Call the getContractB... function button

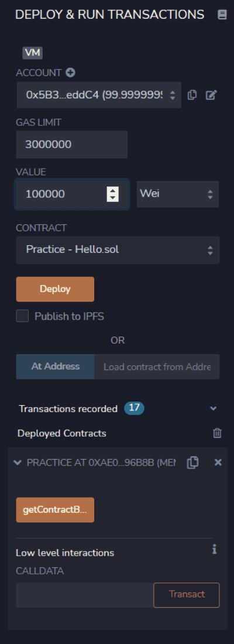(x=55, y=510)
